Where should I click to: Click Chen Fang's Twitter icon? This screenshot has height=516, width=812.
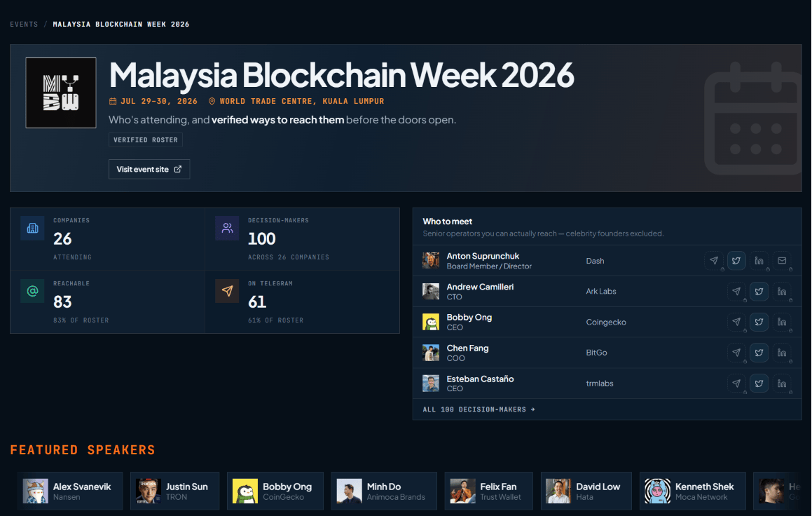[x=759, y=352]
